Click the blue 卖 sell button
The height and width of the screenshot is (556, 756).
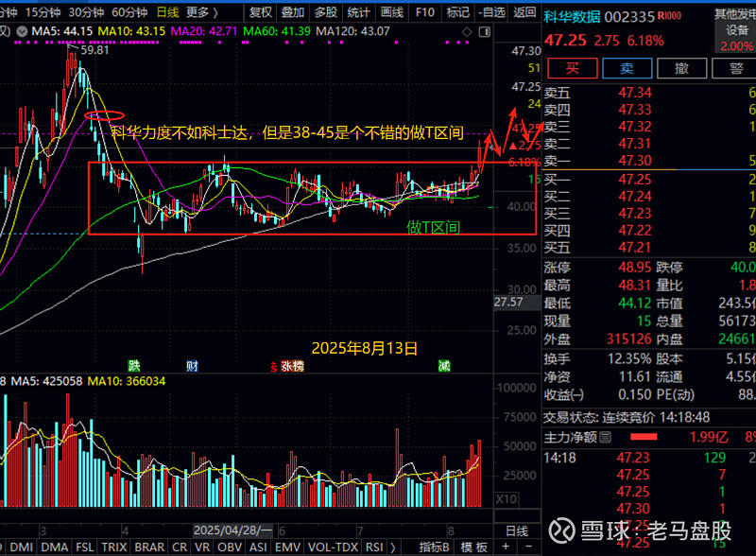click(627, 68)
